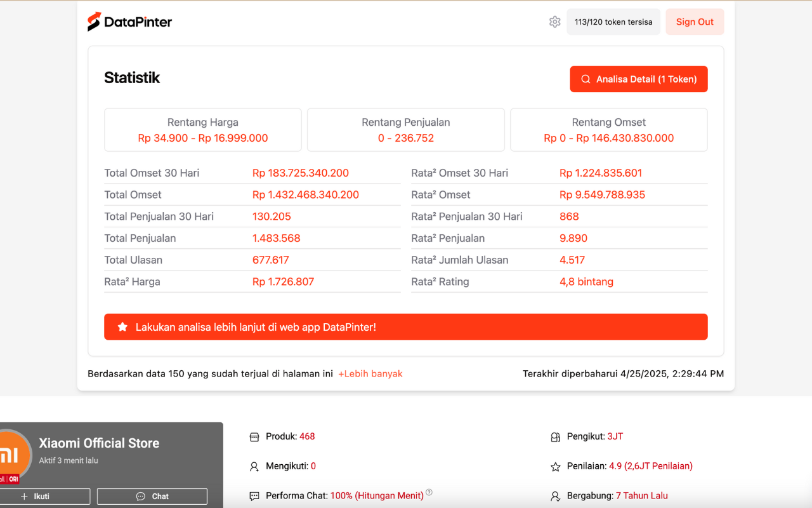Click the star icon in the orange banner

[123, 327]
